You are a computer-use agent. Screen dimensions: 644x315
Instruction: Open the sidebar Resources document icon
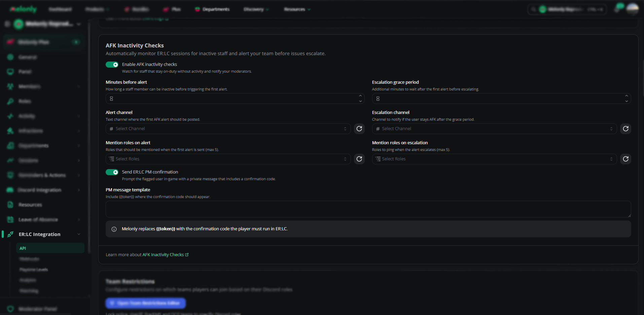(10, 205)
